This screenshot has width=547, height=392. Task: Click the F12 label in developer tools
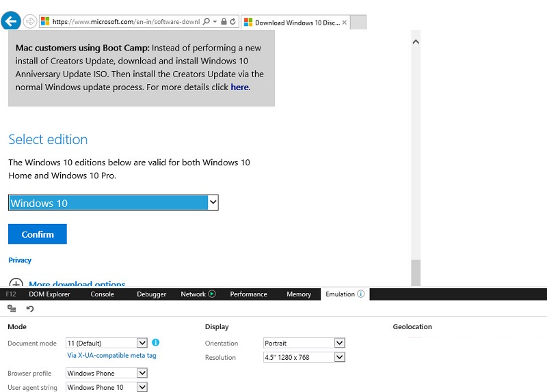(11, 294)
